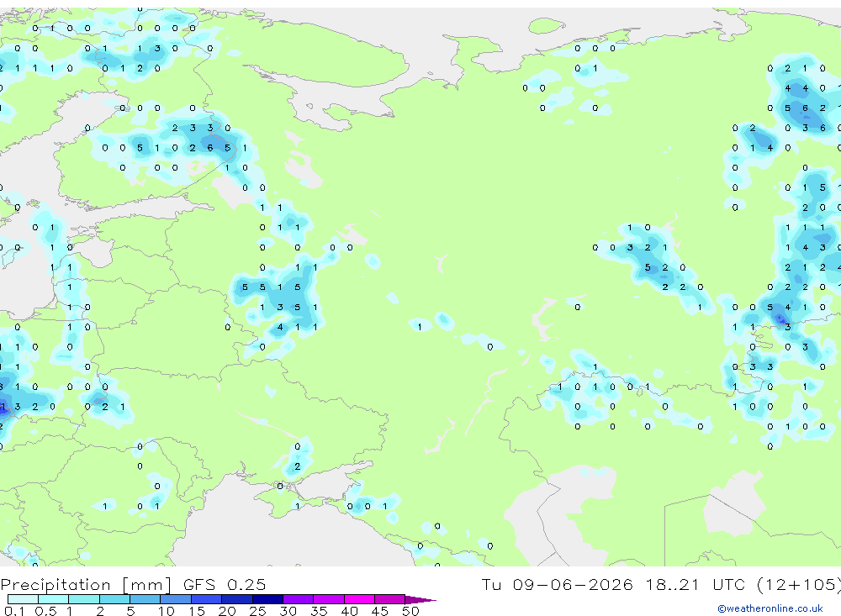Select the 0.5–1 mm legend color box

pos(54,599)
